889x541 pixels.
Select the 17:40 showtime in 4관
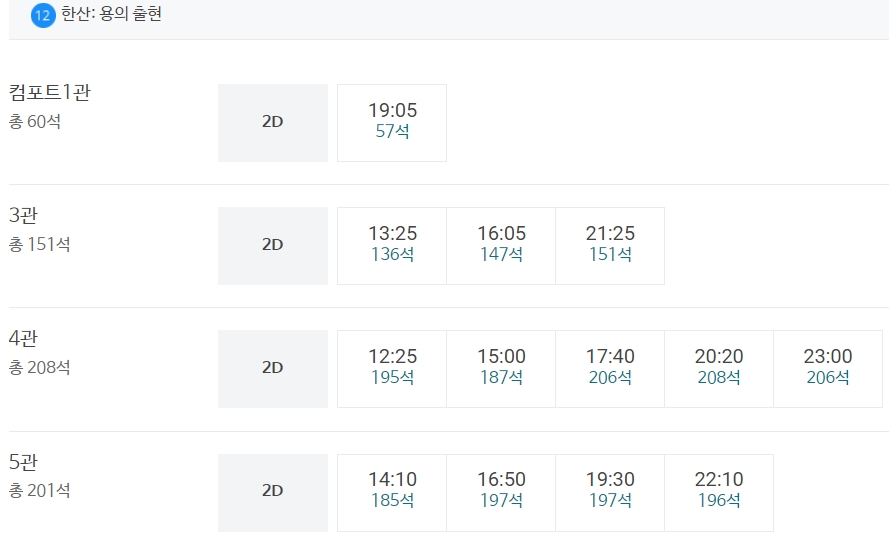tap(610, 369)
